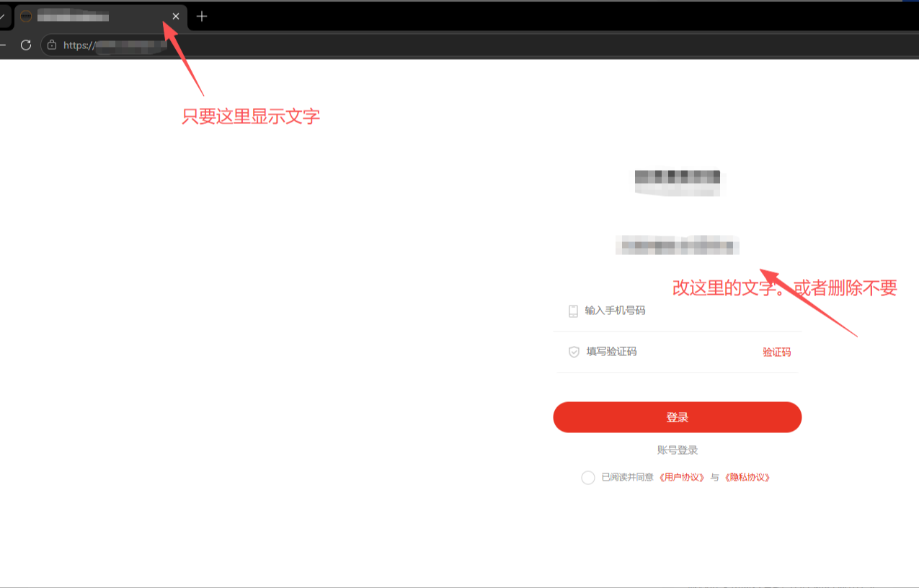The width and height of the screenshot is (919, 588).
Task: Click the favicon of the open tab
Action: tap(26, 16)
